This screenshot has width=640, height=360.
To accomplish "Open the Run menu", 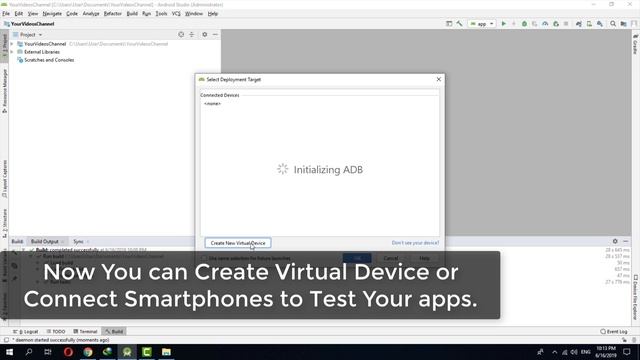I will pos(147,13).
